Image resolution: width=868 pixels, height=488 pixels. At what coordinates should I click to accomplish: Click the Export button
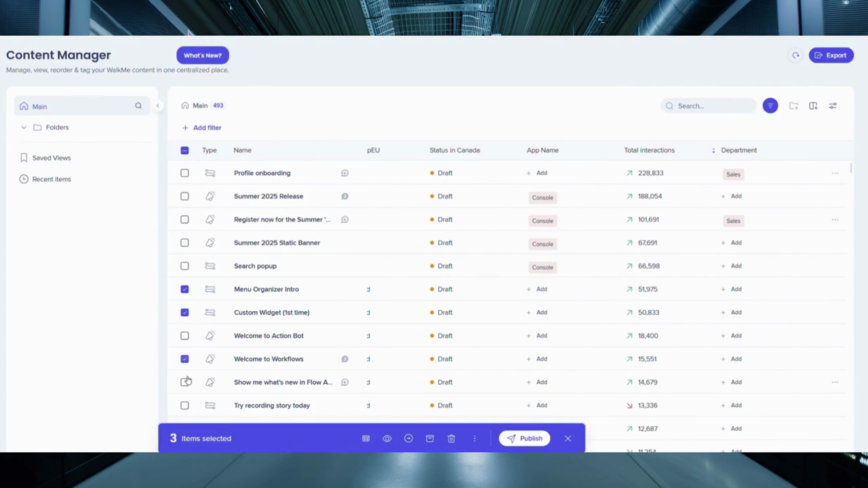[x=831, y=56]
